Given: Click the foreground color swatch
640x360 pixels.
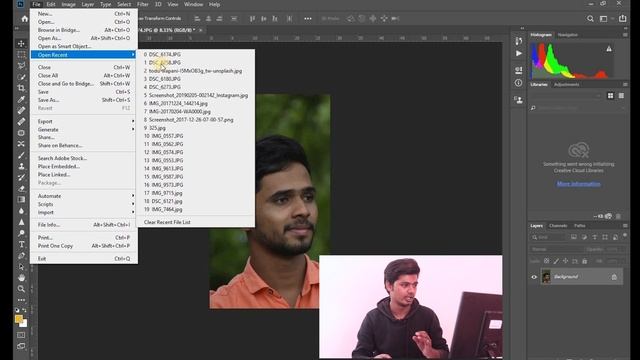Looking at the screenshot, I should click(19, 319).
